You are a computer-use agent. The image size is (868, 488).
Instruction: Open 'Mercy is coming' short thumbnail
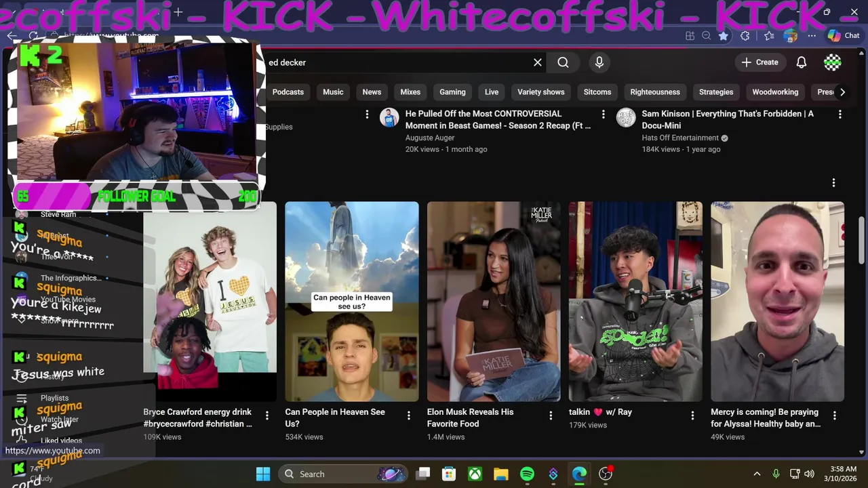(777, 302)
